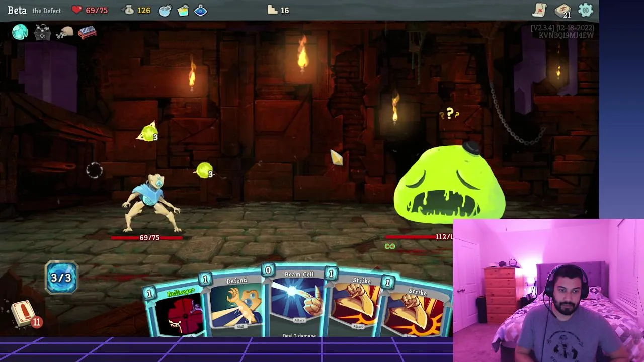Click the green slime boss enemy
This screenshot has height=362, width=644.
449,184
